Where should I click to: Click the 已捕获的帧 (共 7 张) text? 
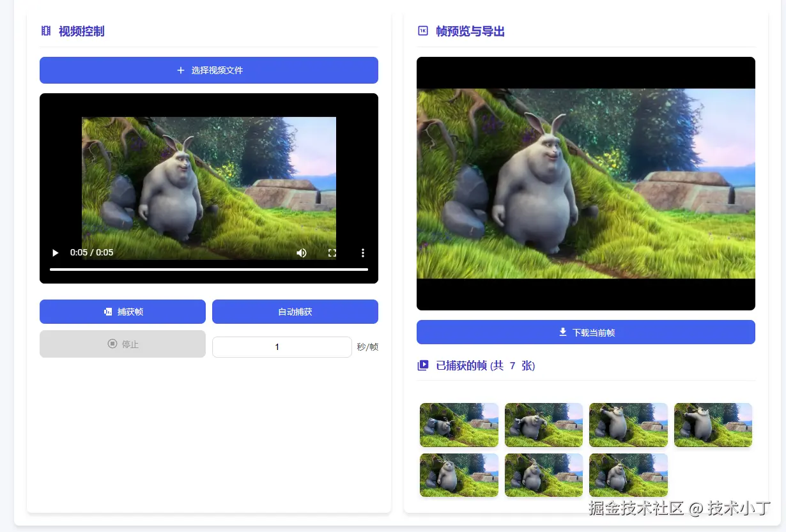click(486, 365)
